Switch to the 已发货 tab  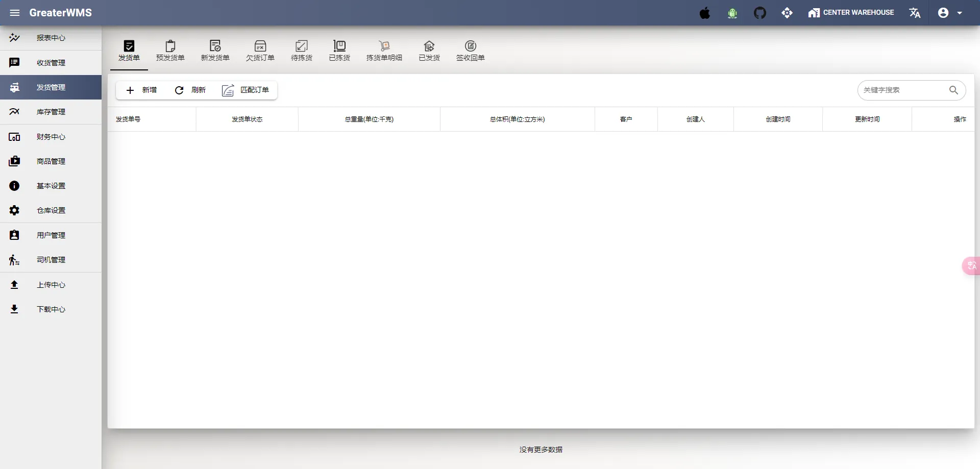(x=429, y=51)
